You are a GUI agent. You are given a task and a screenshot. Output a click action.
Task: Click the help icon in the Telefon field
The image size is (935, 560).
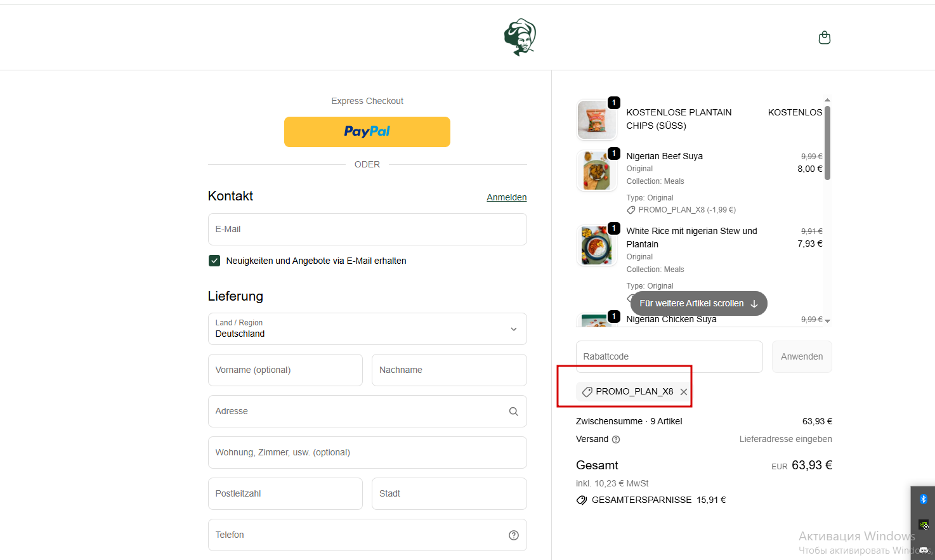point(514,535)
